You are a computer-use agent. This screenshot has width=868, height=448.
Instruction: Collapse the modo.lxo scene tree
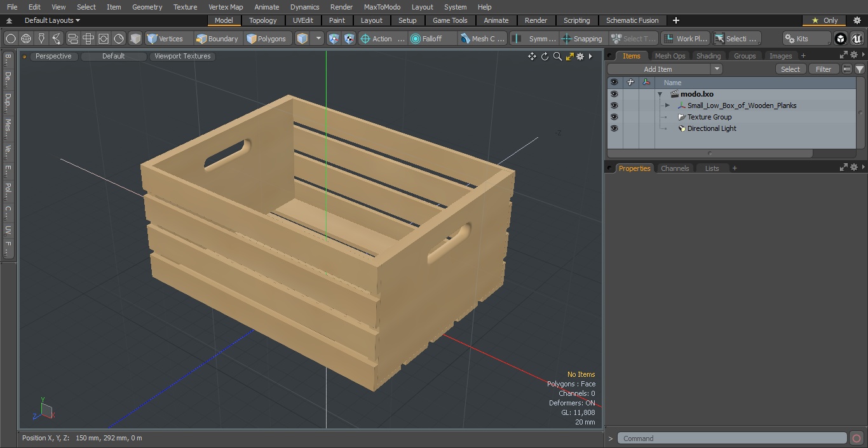tap(660, 94)
